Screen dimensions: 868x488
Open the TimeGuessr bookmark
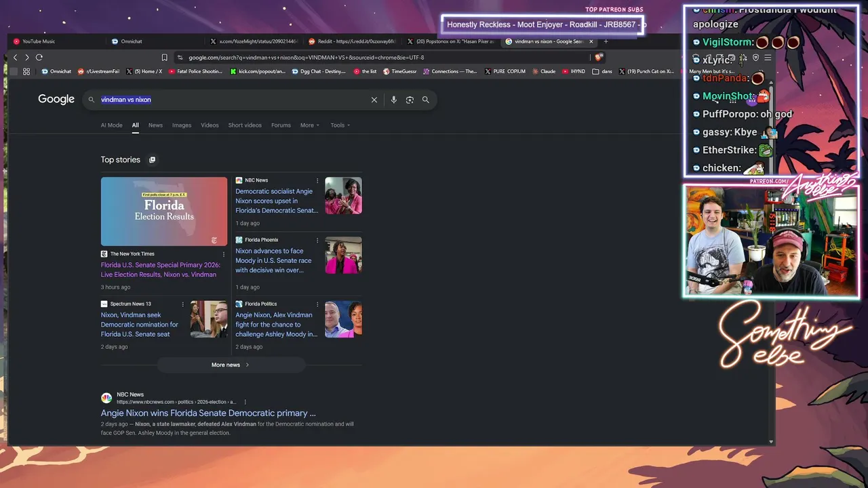[x=399, y=71]
